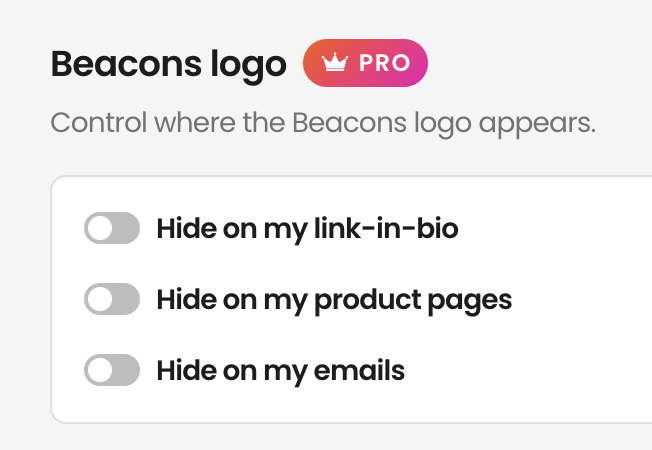Screen dimensions: 652x450
Task: Click the white knob of the link-in-bio toggle
Action: point(100,228)
